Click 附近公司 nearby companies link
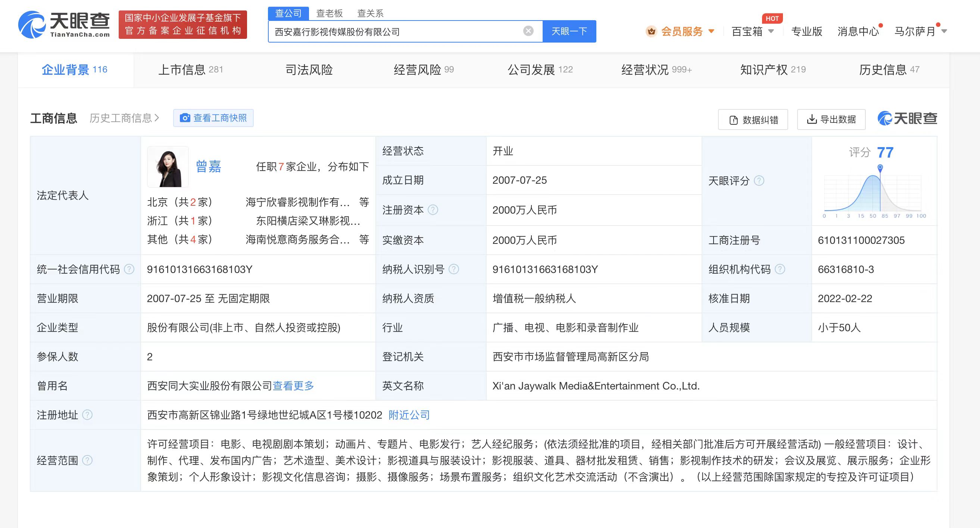The height and width of the screenshot is (528, 980). pyautogui.click(x=409, y=414)
